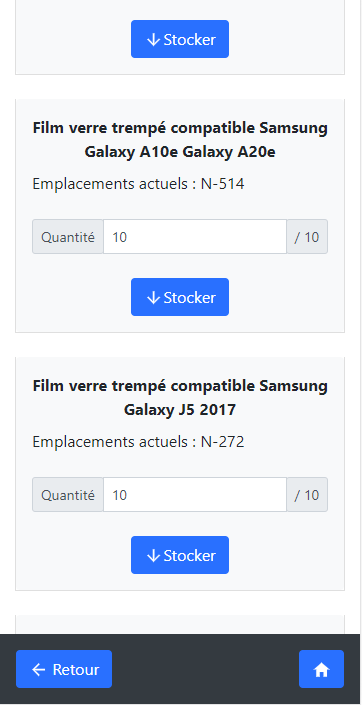Screen dimensions: 362x705
Task: Click the Quantité label of the J5 2017 item
Action: pyautogui.click(x=68, y=495)
